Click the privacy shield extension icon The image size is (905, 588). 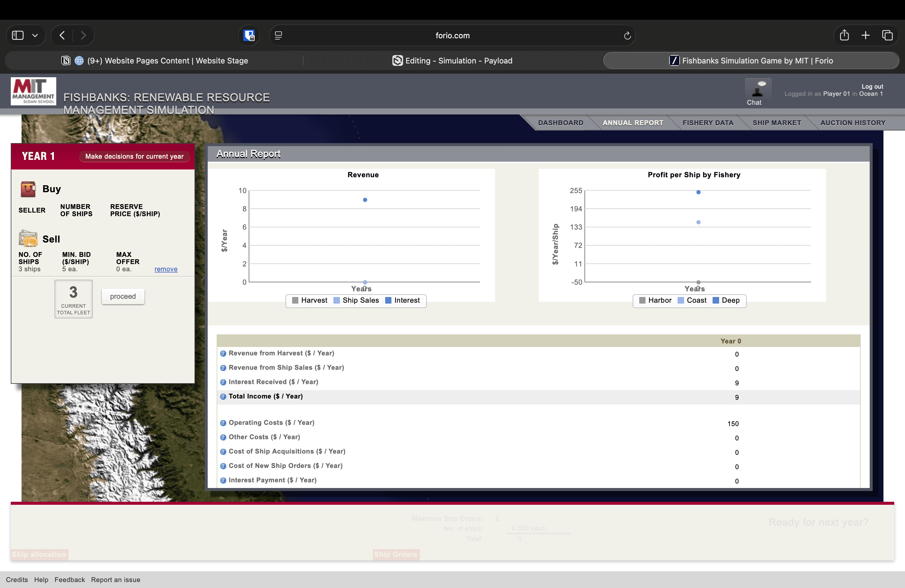(249, 35)
